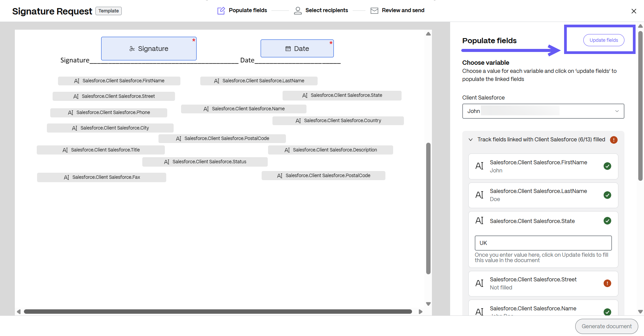Viewport: 644px width, 336px height.
Task: Click the green check on the Salesforce.Name card
Action: pyautogui.click(x=607, y=312)
